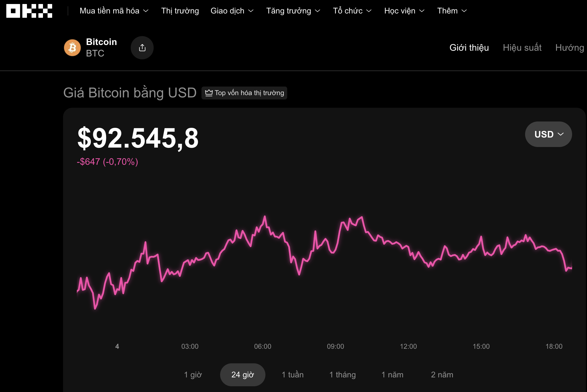The image size is (587, 392).
Task: Click the share icon button
Action: coord(142,48)
